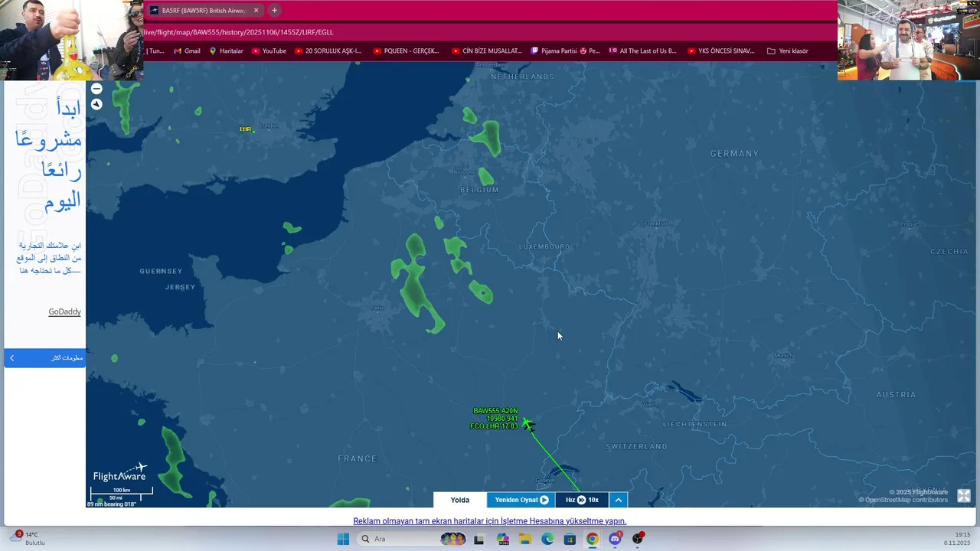Click the address bar URL
This screenshot has width=980, height=551.
click(x=238, y=32)
